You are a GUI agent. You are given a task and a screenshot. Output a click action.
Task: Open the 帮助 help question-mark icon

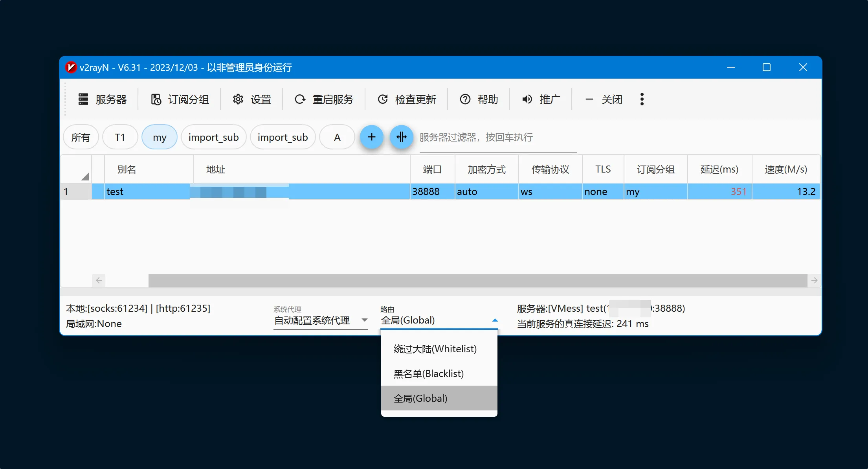[x=465, y=99]
